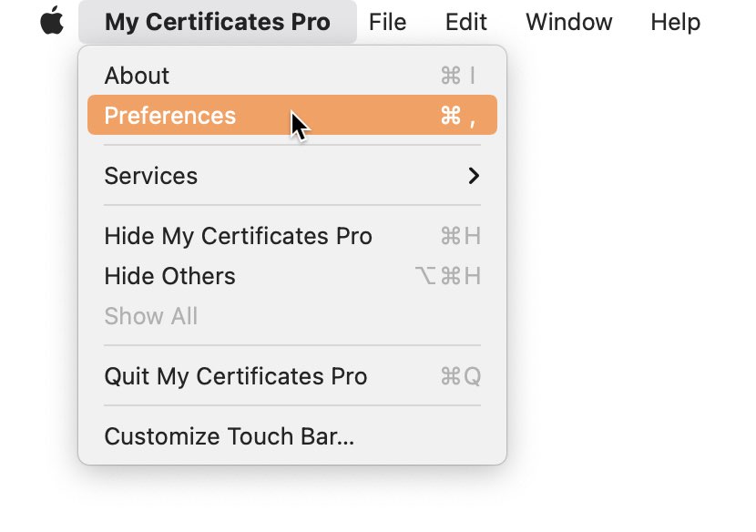The height and width of the screenshot is (532, 756).
Task: Select Quit My Certificates Pro
Action: tap(292, 376)
